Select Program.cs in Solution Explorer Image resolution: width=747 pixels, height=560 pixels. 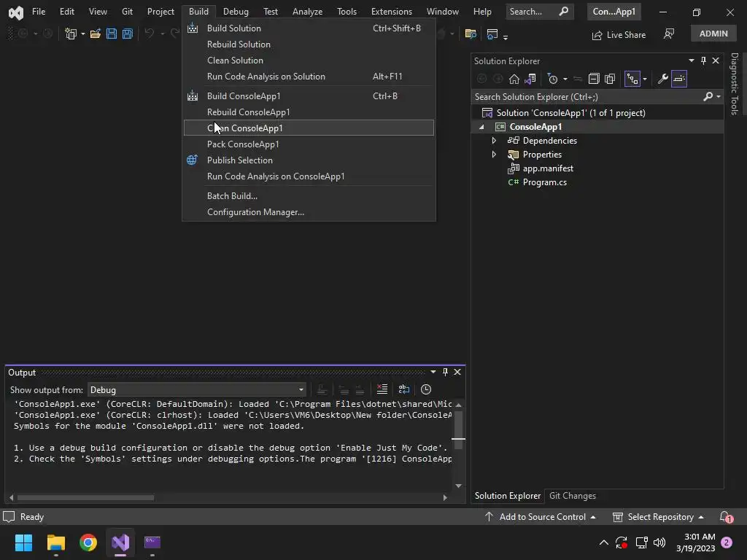544,182
